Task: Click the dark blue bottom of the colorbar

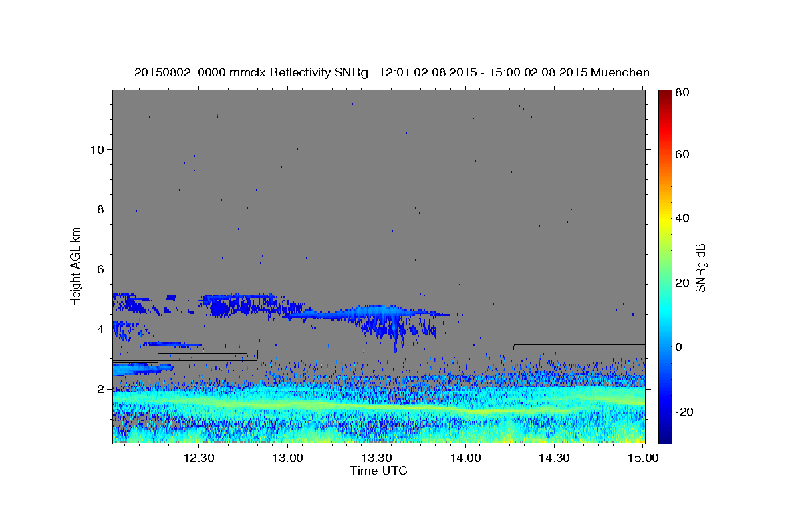Action: pos(664,437)
